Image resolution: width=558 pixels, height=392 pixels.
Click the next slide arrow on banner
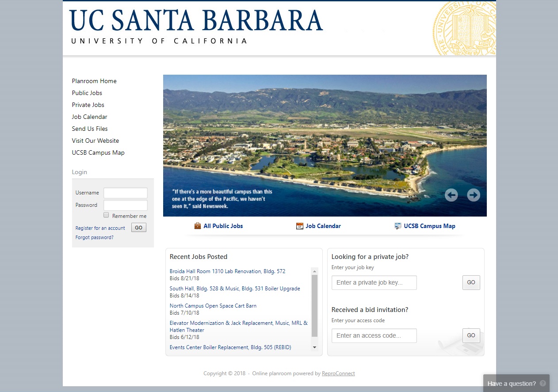[474, 195]
